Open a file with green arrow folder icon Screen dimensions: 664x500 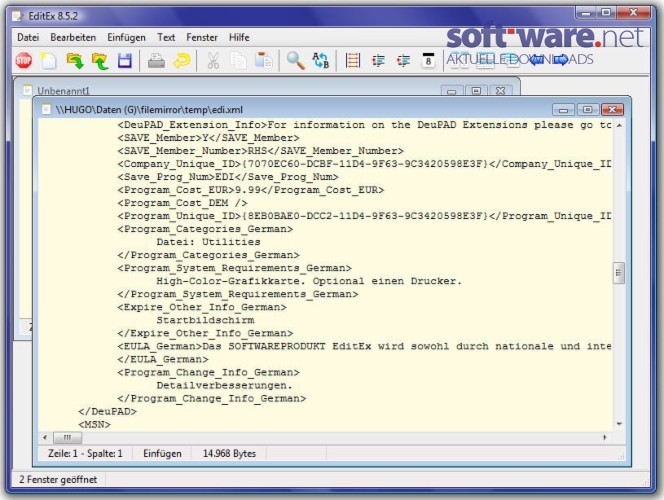[x=75, y=61]
